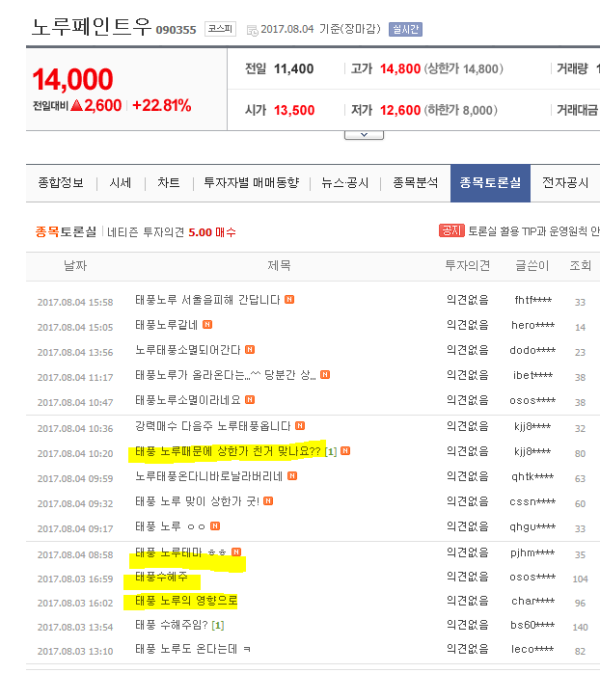The height and width of the screenshot is (673, 600).
Task: Click author hero****
Action: click(533, 325)
